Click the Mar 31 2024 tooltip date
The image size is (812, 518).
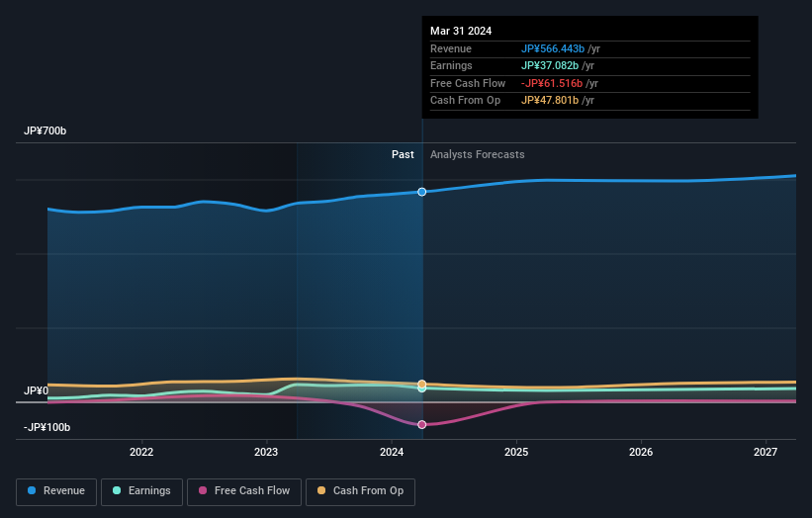coord(461,31)
